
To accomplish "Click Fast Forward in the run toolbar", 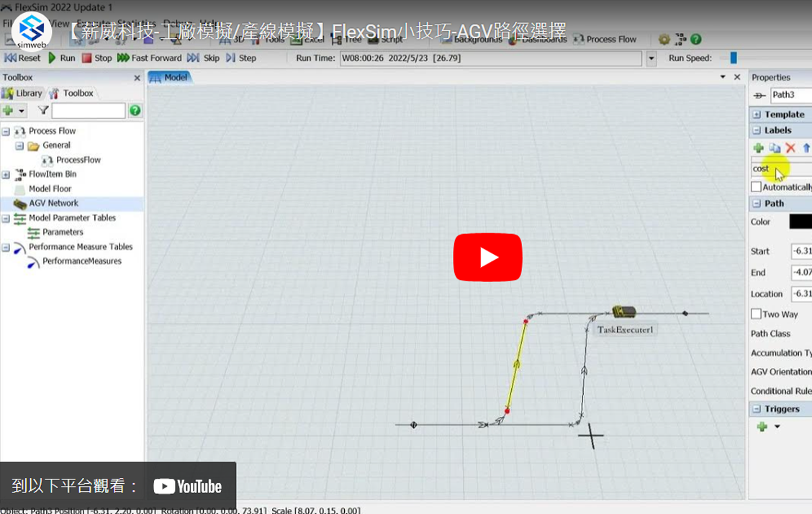I will [x=149, y=58].
